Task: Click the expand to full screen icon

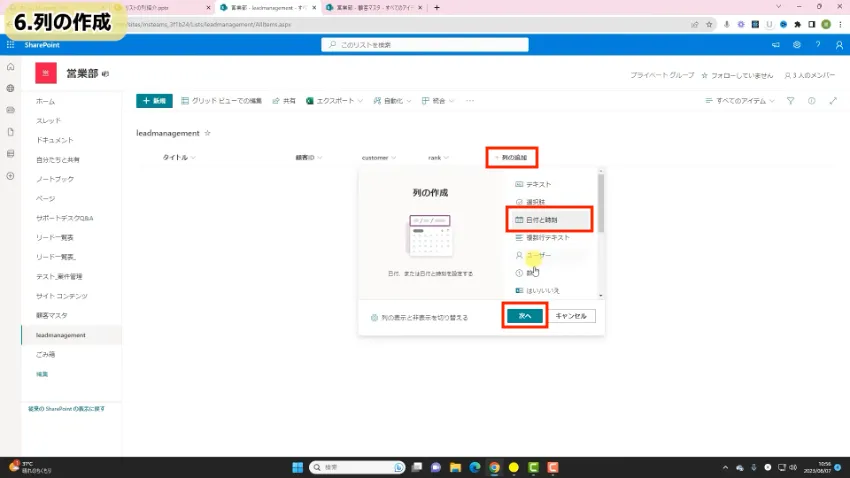Action: 833,101
